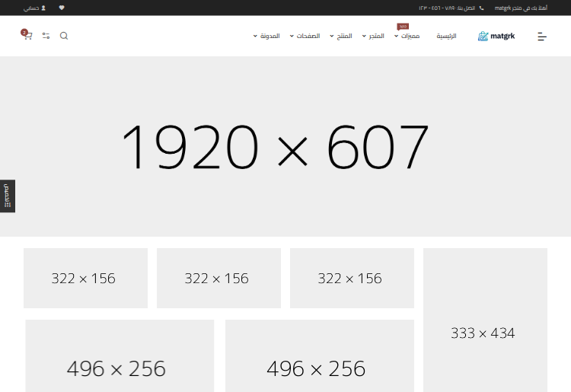Open the left 496 × 256 banner
The width and height of the screenshot is (571, 392).
[120, 356]
